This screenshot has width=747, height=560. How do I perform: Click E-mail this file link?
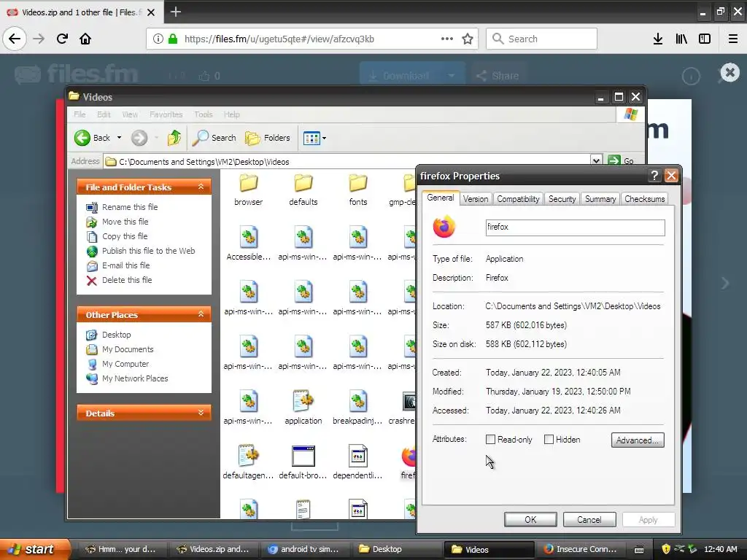click(x=125, y=265)
